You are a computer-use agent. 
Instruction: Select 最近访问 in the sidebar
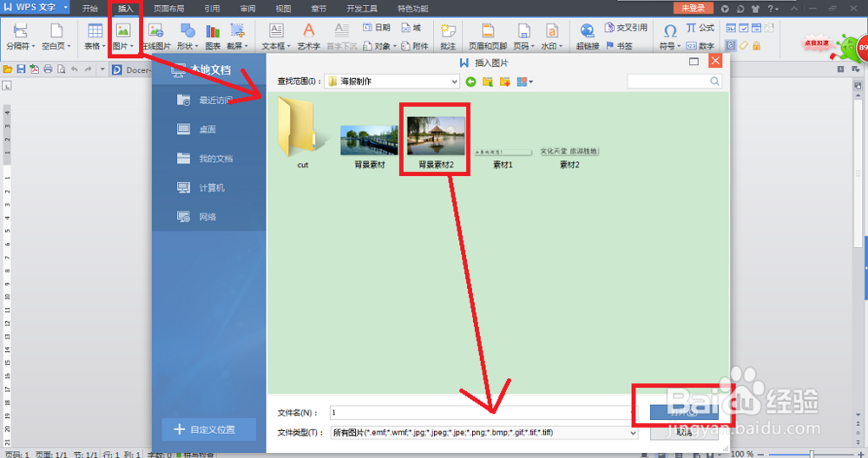click(x=208, y=100)
